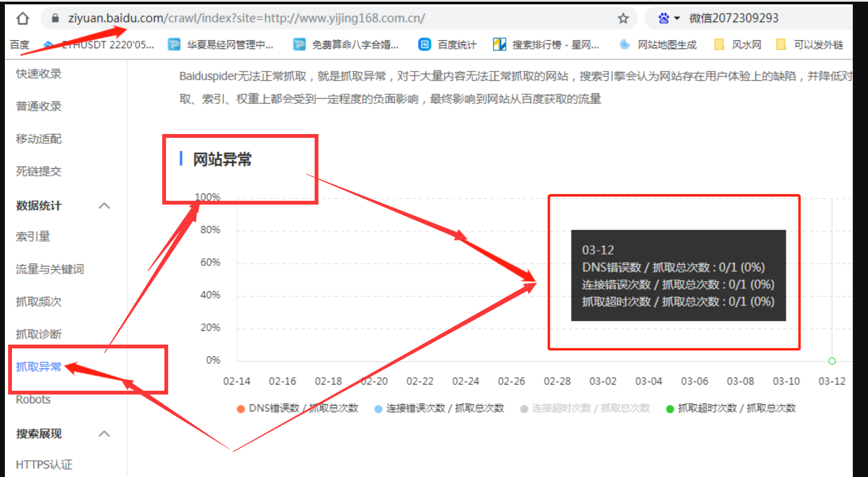Open the 搜索排行榜 bookmark icon
The width and height of the screenshot is (868, 477).
click(x=500, y=44)
